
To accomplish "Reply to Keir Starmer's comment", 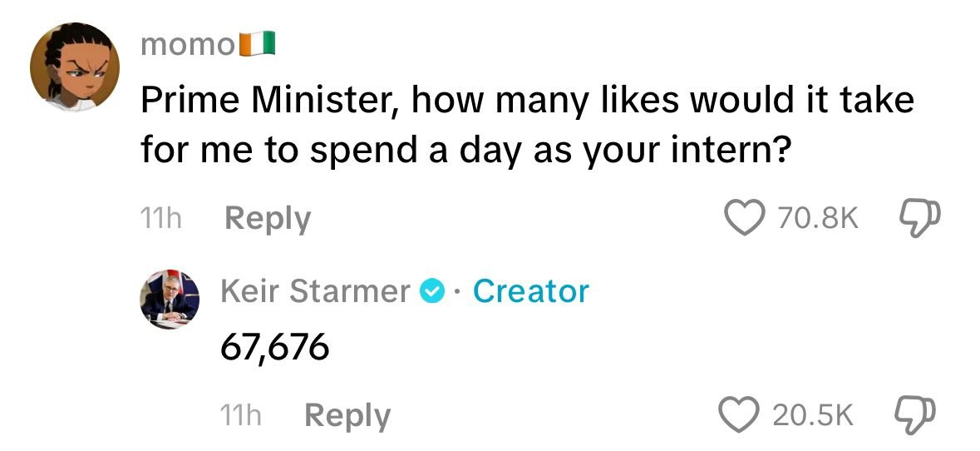I will 347,415.
